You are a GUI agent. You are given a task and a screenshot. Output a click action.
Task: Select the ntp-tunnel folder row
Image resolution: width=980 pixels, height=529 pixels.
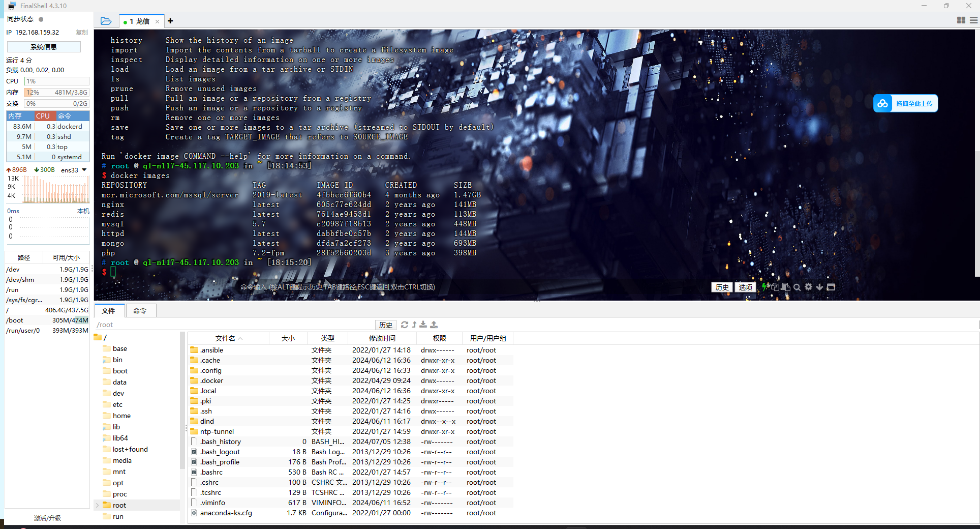tap(351, 431)
